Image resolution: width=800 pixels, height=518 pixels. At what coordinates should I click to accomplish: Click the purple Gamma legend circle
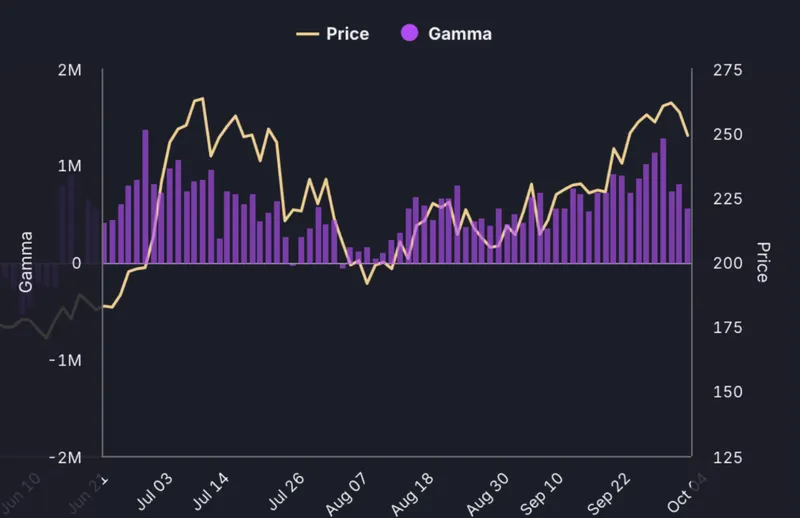click(x=408, y=33)
